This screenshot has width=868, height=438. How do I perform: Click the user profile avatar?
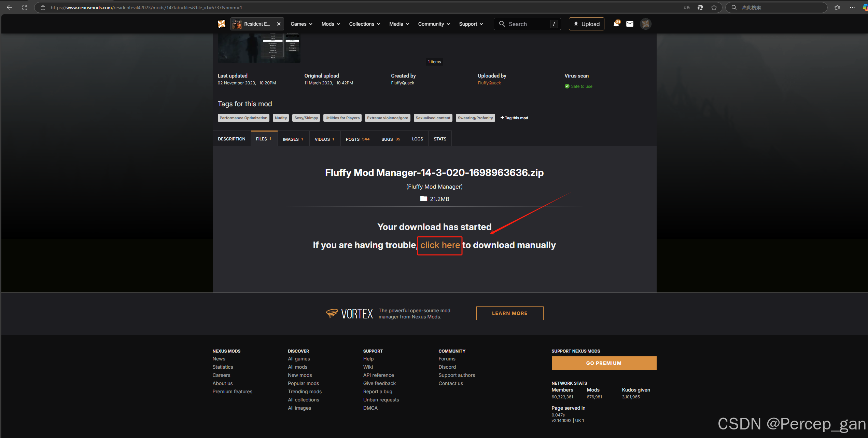coord(645,24)
